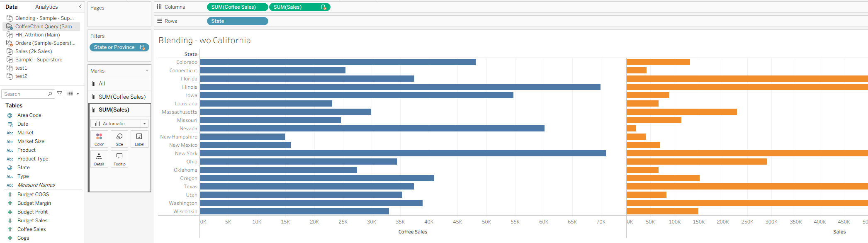The width and height of the screenshot is (868, 243).
Task: Click the data pane list view icon
Action: pyautogui.click(x=71, y=94)
